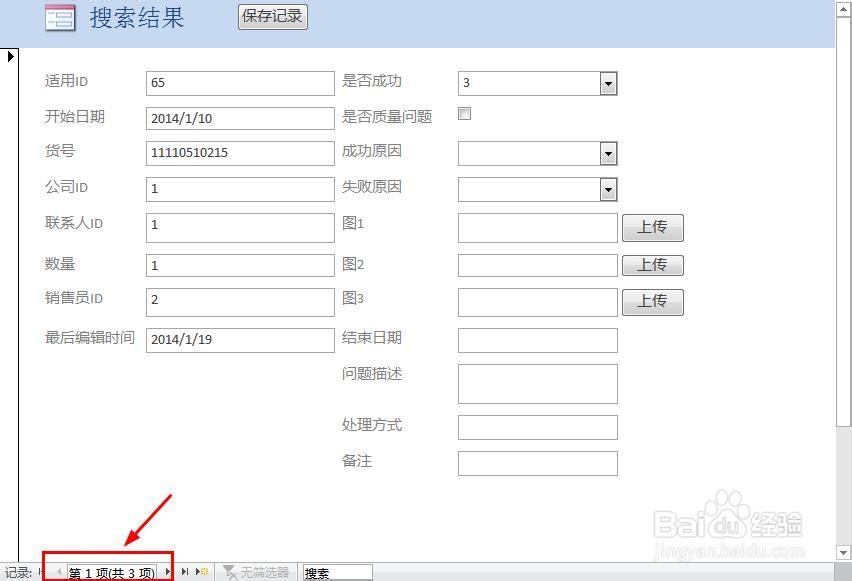
Task: Toggle the 是否质量问题 checkbox
Action: tap(464, 114)
